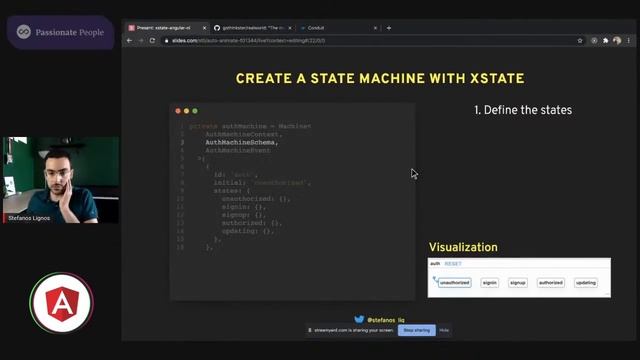Image resolution: width=640 pixels, height=360 pixels.
Task: Click the Angular logo circle
Action: pos(62,303)
